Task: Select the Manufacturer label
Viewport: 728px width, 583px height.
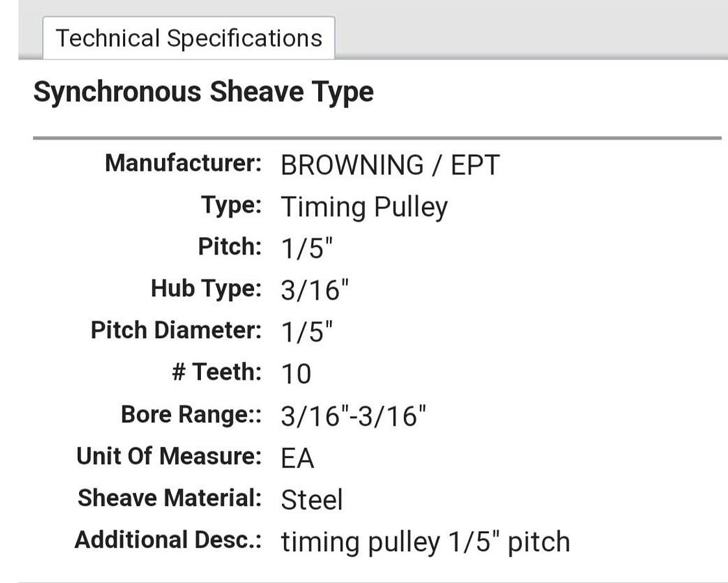Action: [183, 163]
